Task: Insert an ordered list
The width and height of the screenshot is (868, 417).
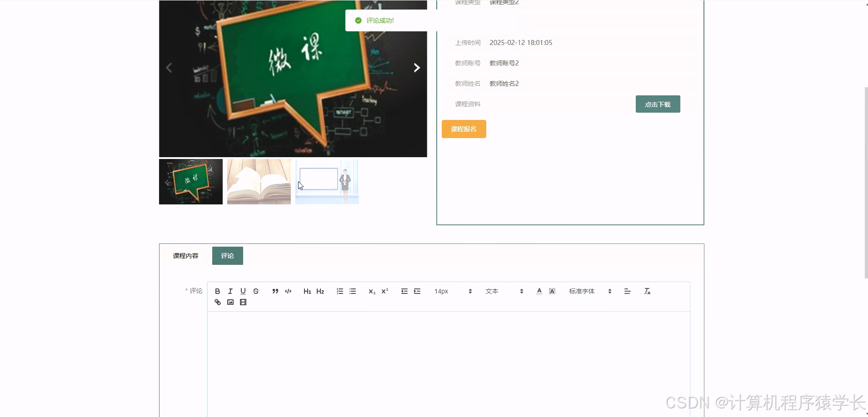Action: [x=339, y=291]
